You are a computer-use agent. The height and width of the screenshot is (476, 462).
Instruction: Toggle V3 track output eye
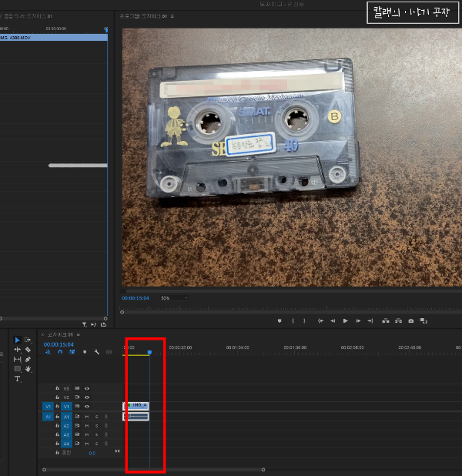[x=87, y=388]
